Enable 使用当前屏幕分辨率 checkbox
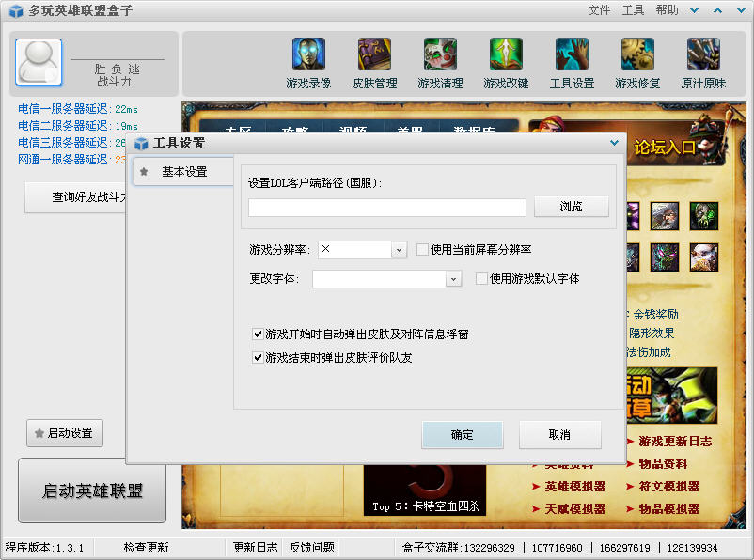This screenshot has width=754, height=560. pos(422,250)
